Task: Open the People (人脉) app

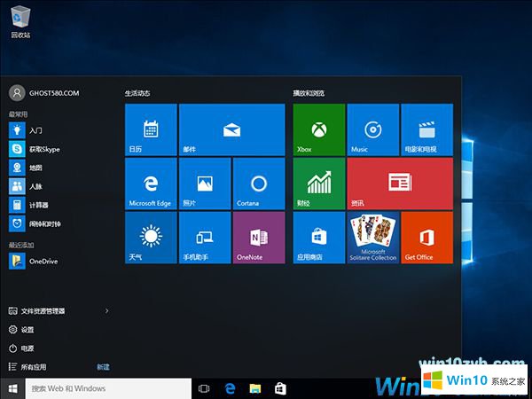Action: coord(59,186)
